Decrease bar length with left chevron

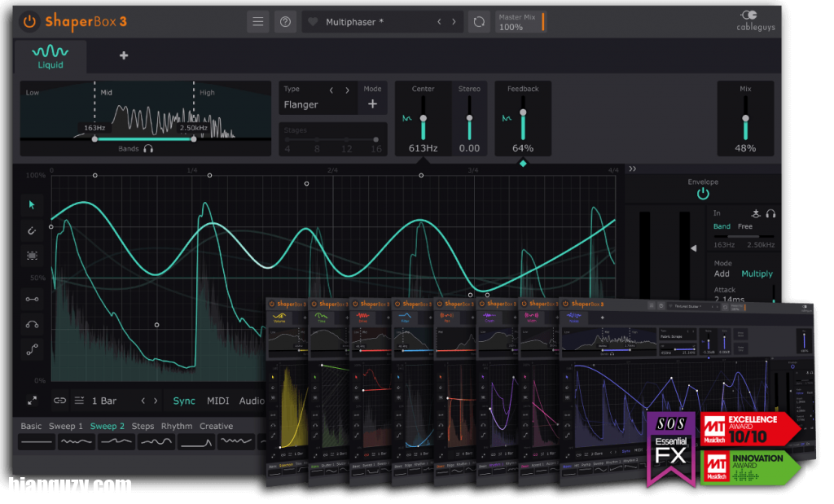(x=143, y=401)
